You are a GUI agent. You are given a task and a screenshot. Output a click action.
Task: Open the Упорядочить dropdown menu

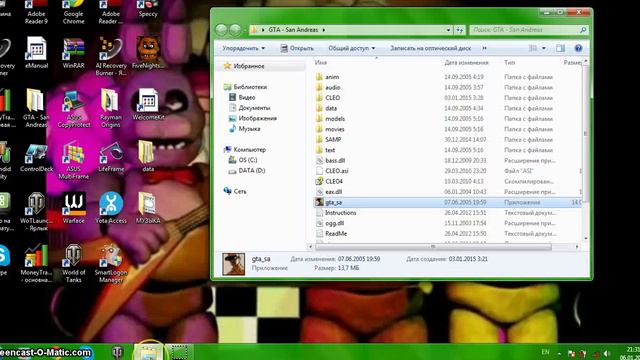coord(244,48)
